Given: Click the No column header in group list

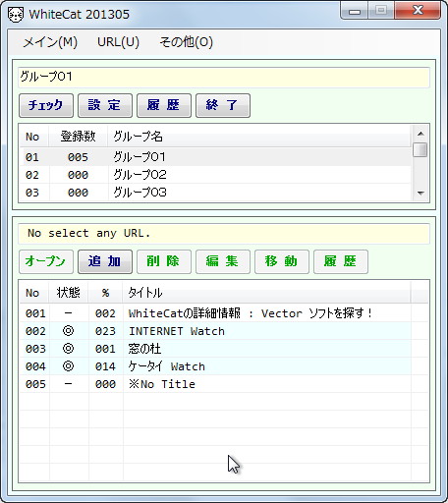Looking at the screenshot, I should 33,137.
